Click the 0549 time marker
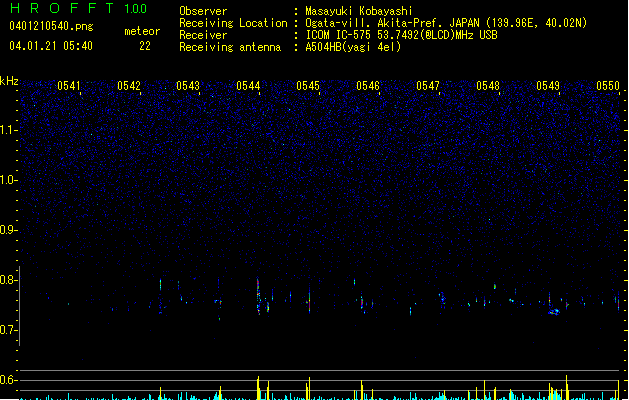The image size is (629, 400). point(548,86)
